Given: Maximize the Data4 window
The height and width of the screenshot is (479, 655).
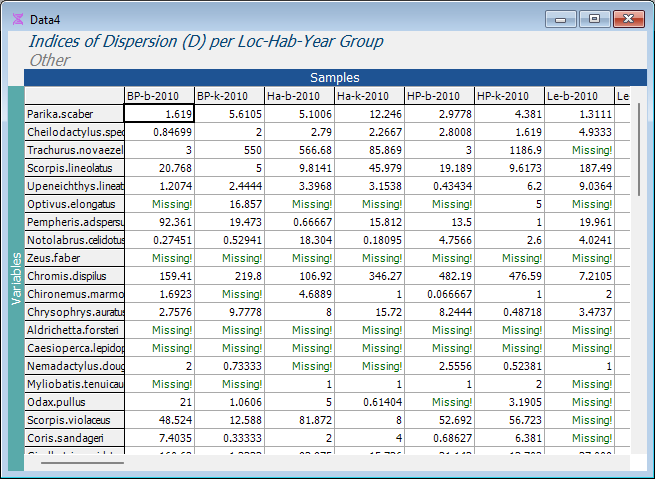Looking at the screenshot, I should [594, 18].
